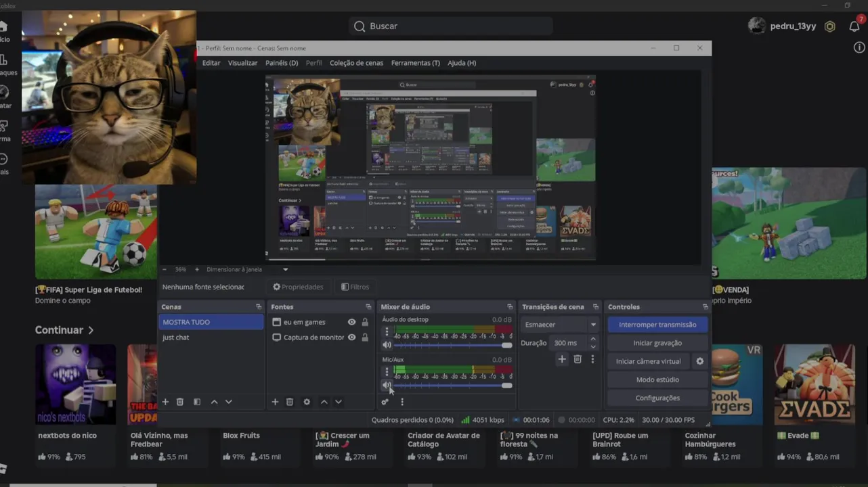868x487 pixels.
Task: Undock the Cenas panel
Action: point(259,307)
